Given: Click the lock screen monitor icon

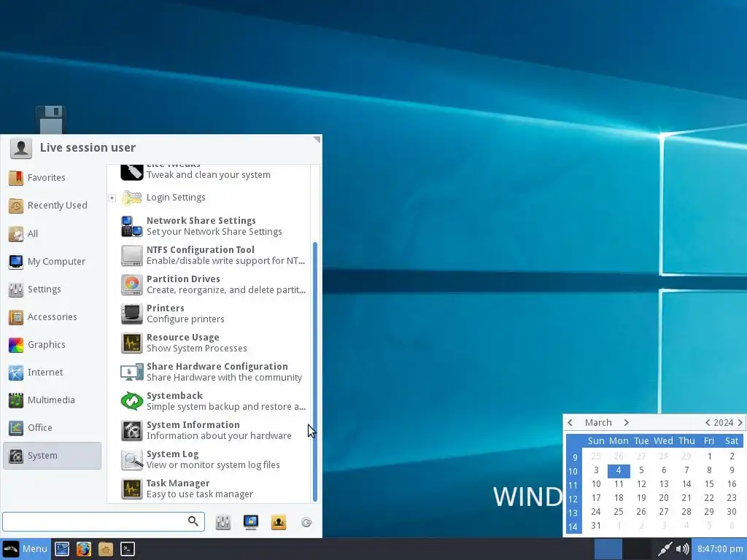Looking at the screenshot, I should coord(251,522).
